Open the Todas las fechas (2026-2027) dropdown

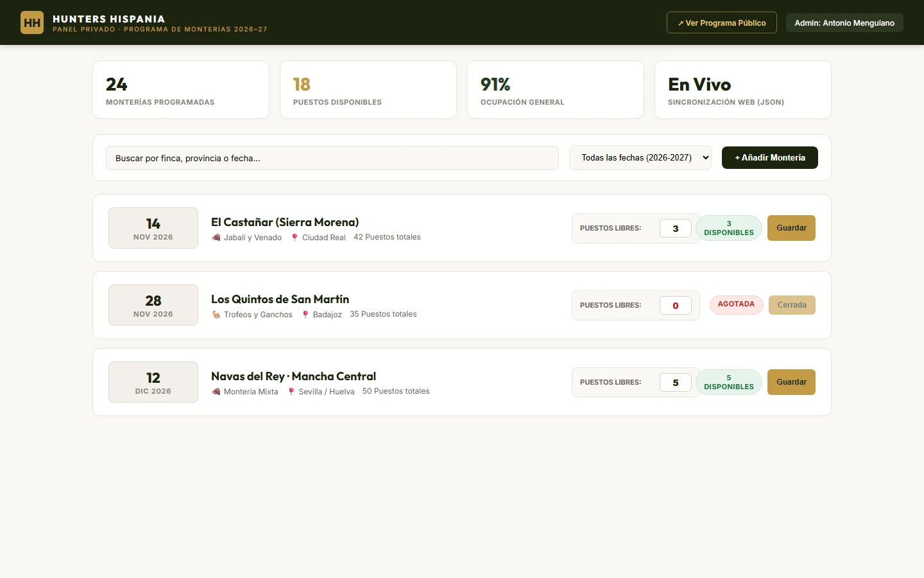pos(640,157)
